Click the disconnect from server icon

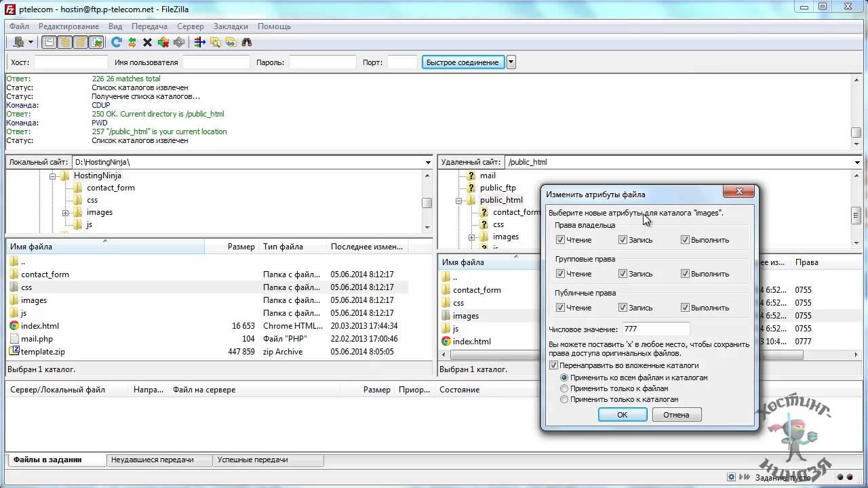[163, 42]
